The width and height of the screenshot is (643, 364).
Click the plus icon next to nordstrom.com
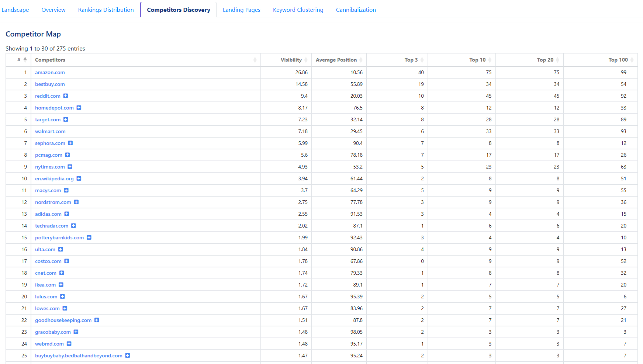coord(76,202)
